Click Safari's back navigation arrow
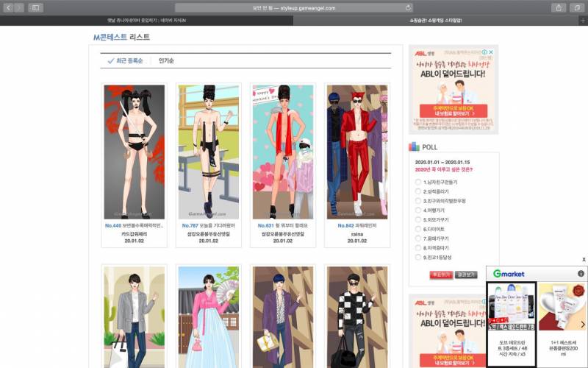Viewport: 588px width, 368px height. pyautogui.click(x=11, y=7)
